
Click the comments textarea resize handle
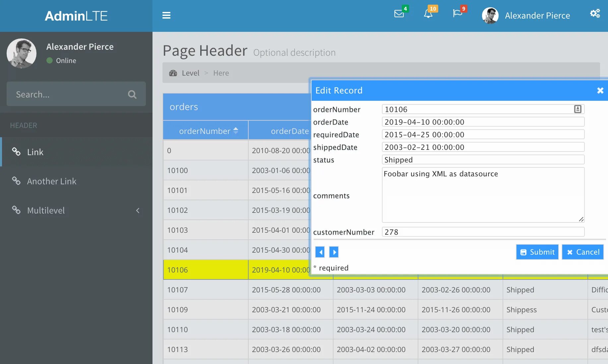coord(581,219)
